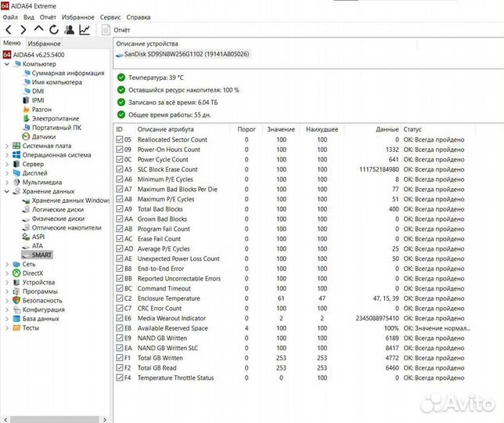
Task: Sort by the Данные column header
Action: click(387, 128)
